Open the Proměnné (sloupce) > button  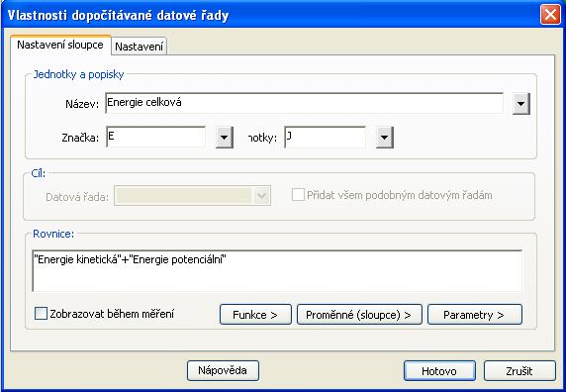(x=359, y=315)
